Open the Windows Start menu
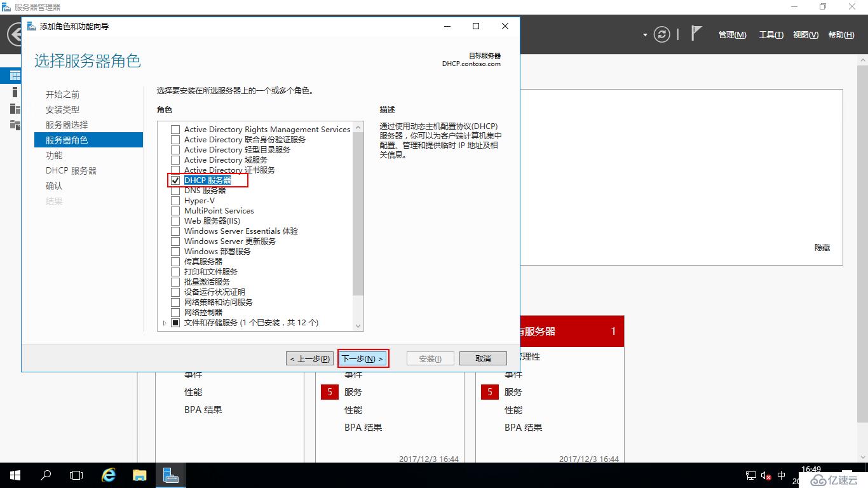This screenshot has height=488, width=868. click(15, 475)
